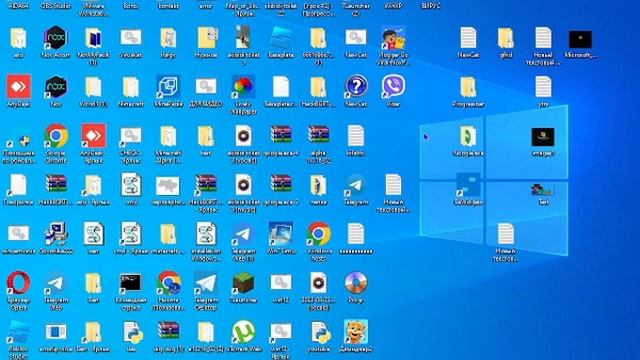Image resolution: width=640 pixels, height=360 pixels.
Task: Open the Minecraft folder beside the VirtualBox icon
Action: [131, 86]
